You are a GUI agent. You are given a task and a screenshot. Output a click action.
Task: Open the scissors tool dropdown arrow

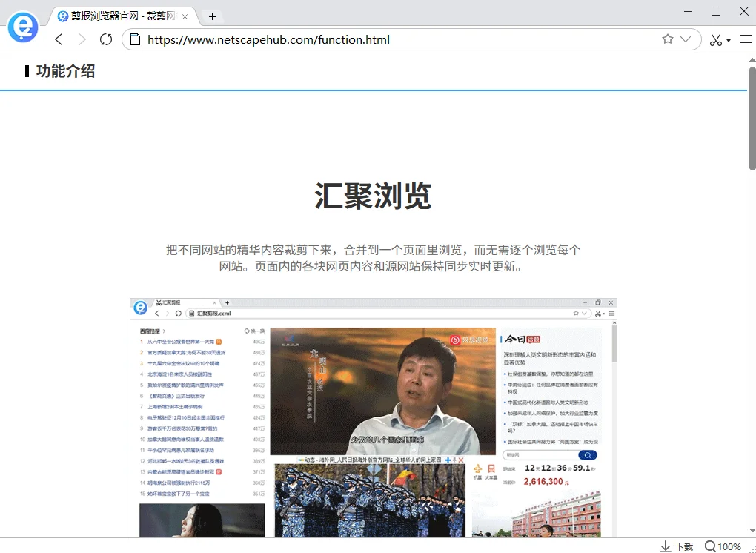pos(729,41)
